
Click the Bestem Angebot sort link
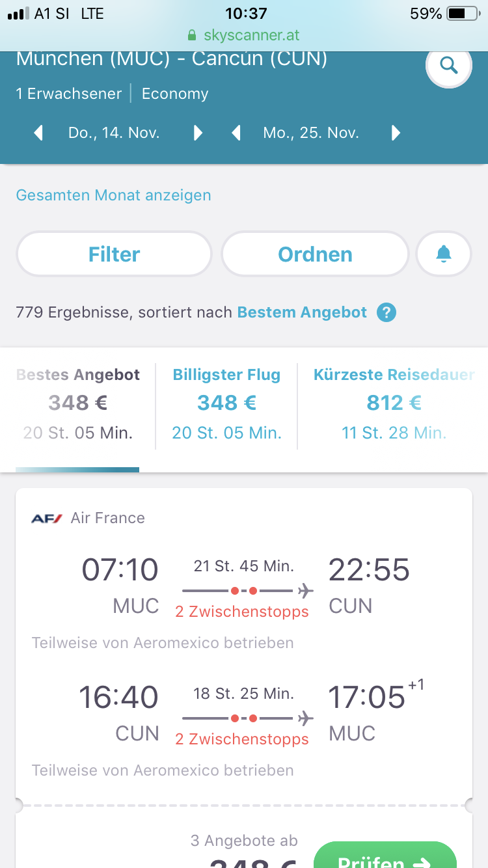[x=302, y=312]
